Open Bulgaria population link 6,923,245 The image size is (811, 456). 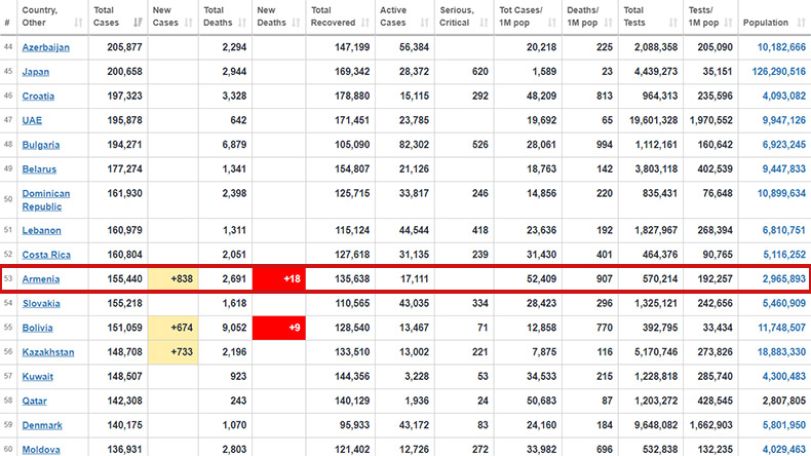click(784, 144)
